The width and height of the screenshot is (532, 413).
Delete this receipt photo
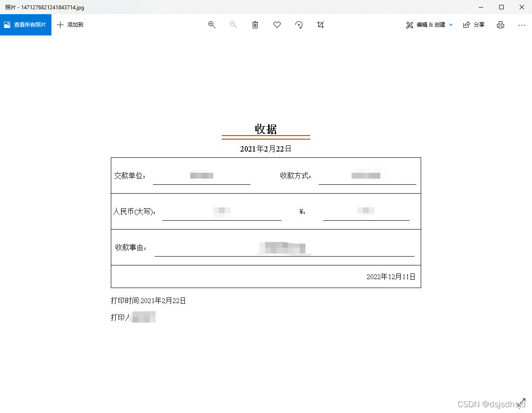click(255, 25)
